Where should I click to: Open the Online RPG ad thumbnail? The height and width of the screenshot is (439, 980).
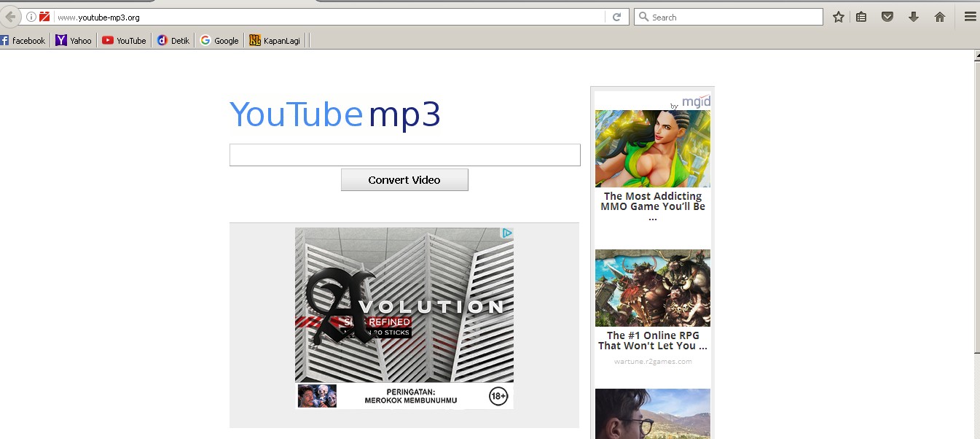pyautogui.click(x=653, y=288)
